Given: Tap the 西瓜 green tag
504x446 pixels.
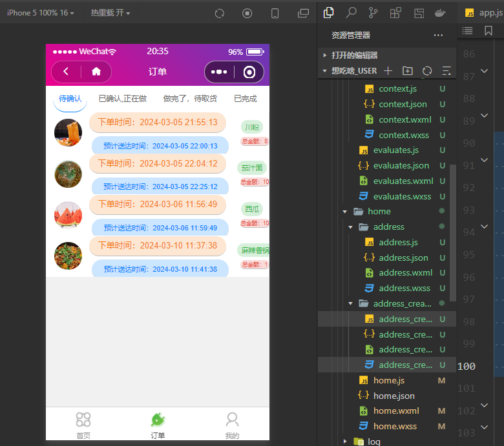Looking at the screenshot, I should click(252, 209).
